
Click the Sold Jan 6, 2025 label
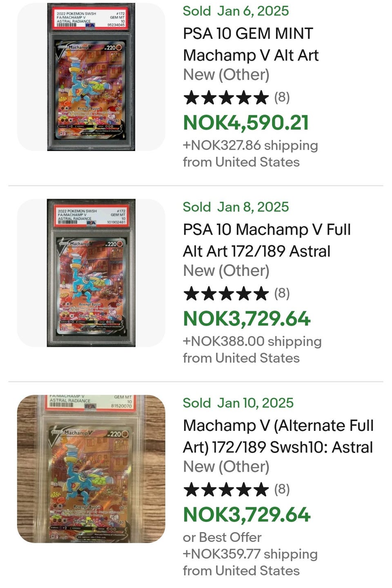236,11
